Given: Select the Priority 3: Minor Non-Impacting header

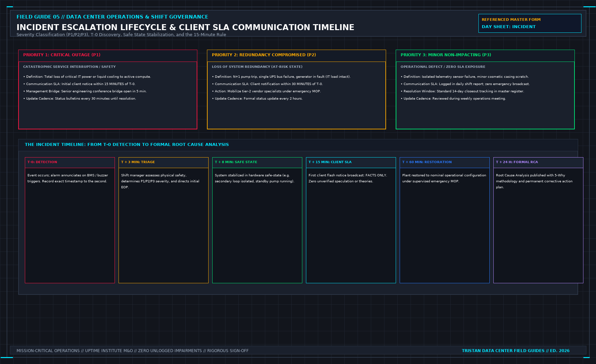Looking at the screenshot, I should click(x=485, y=56).
